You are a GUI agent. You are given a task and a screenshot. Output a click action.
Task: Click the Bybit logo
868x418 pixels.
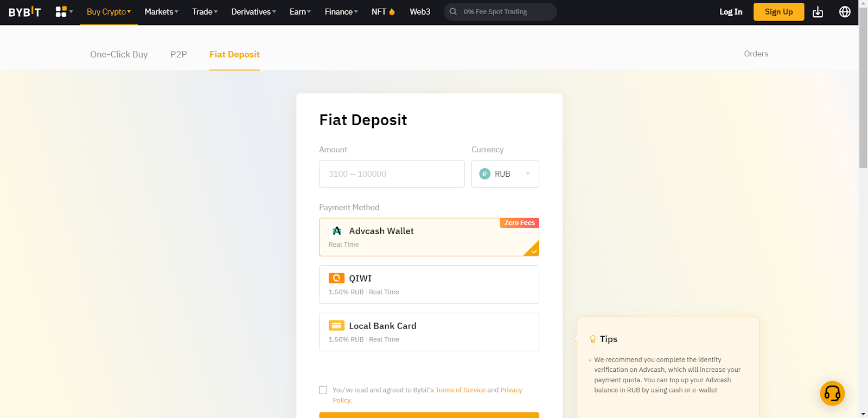pyautogui.click(x=24, y=12)
